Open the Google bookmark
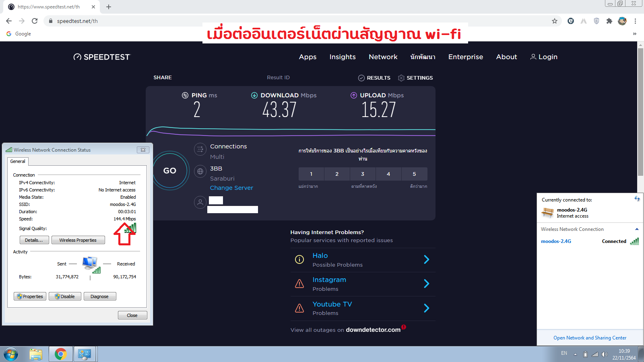The height and width of the screenshot is (362, 644). click(19, 34)
